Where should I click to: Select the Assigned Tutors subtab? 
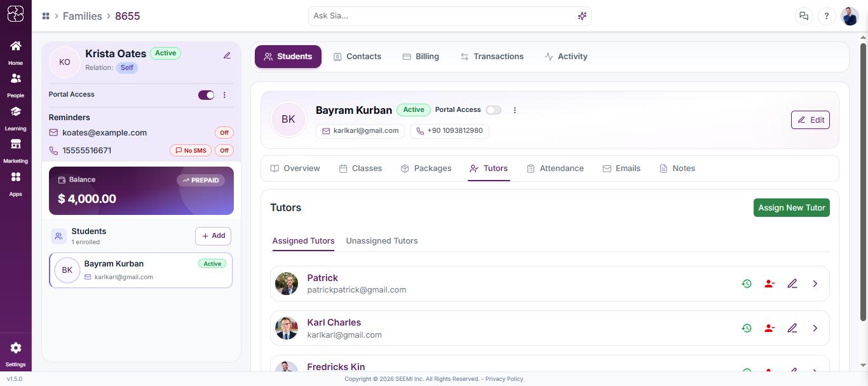point(303,241)
